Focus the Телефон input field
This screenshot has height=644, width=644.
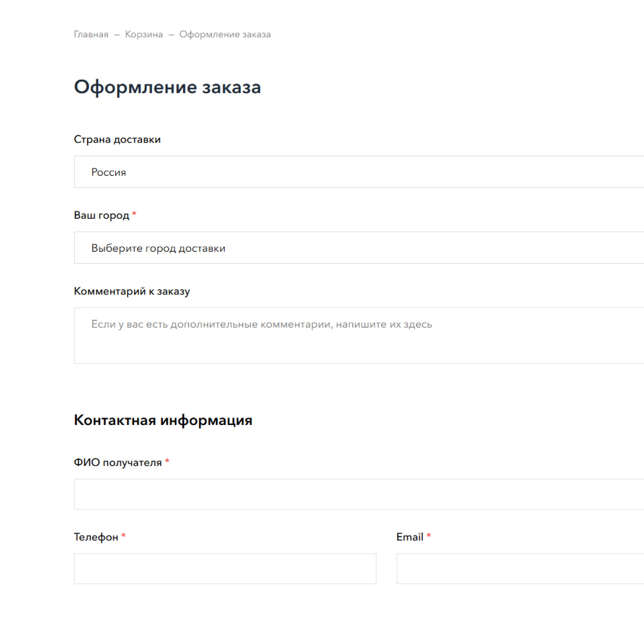pyautogui.click(x=225, y=569)
